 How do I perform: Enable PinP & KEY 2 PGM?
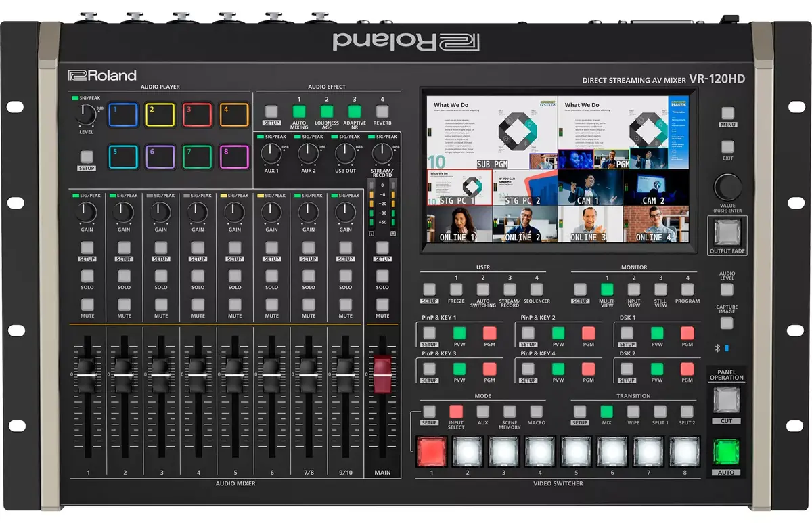589,333
